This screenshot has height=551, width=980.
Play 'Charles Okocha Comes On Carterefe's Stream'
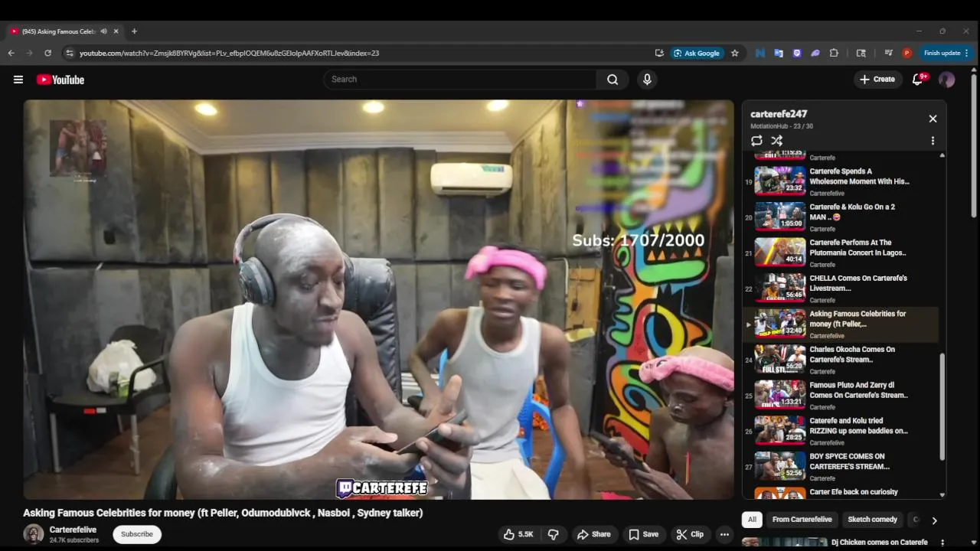(841, 360)
